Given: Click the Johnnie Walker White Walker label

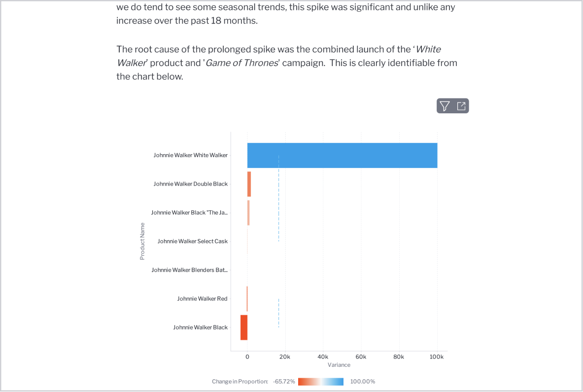Looking at the screenshot, I should pyautogui.click(x=191, y=155).
